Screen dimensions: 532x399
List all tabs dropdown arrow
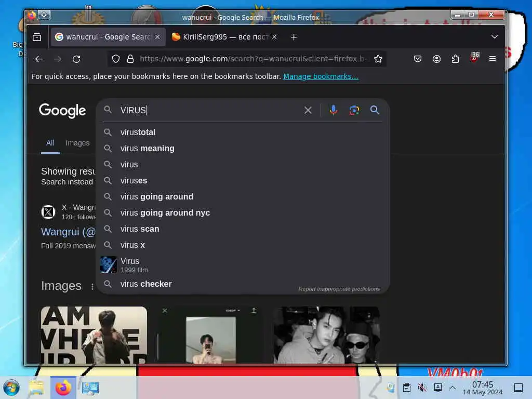(495, 37)
